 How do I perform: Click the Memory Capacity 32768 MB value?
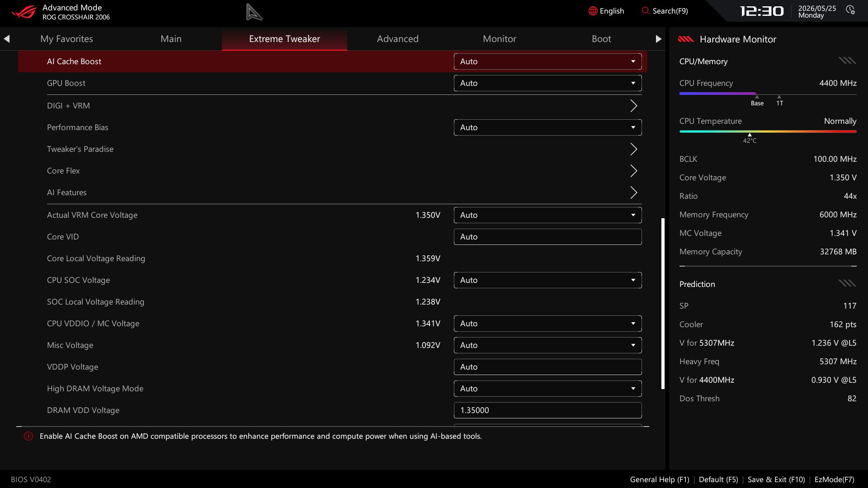click(838, 252)
